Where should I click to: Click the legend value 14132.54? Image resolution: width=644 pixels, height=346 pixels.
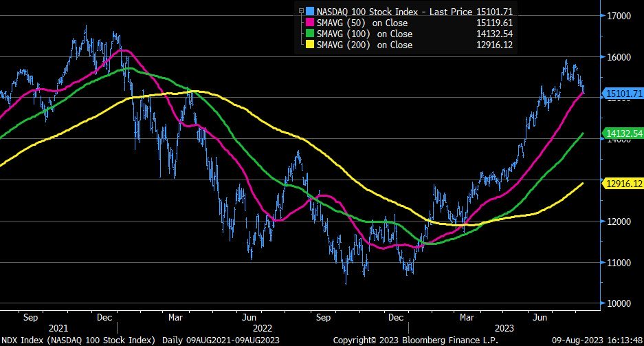point(494,34)
